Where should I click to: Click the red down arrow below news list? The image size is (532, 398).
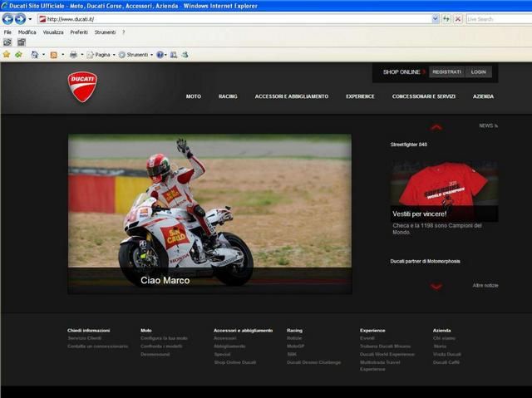click(436, 287)
